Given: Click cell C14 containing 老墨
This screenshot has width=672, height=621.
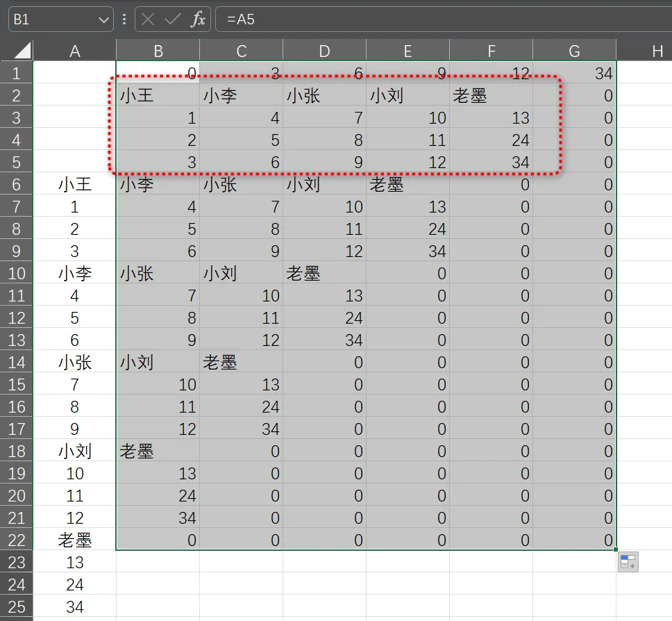Looking at the screenshot, I should (242, 363).
